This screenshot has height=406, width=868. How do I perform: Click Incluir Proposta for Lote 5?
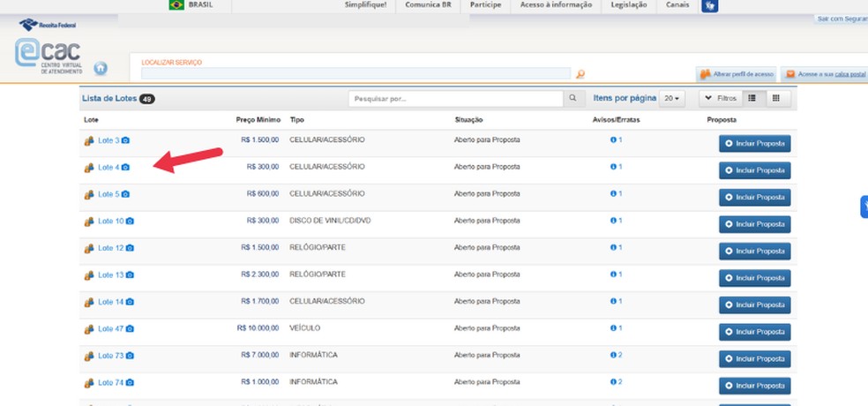[x=754, y=198]
